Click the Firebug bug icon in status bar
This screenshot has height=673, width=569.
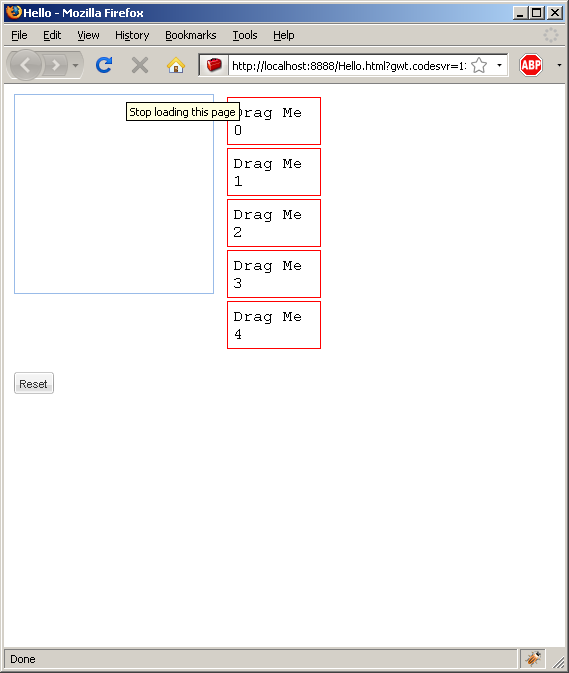(x=533, y=658)
